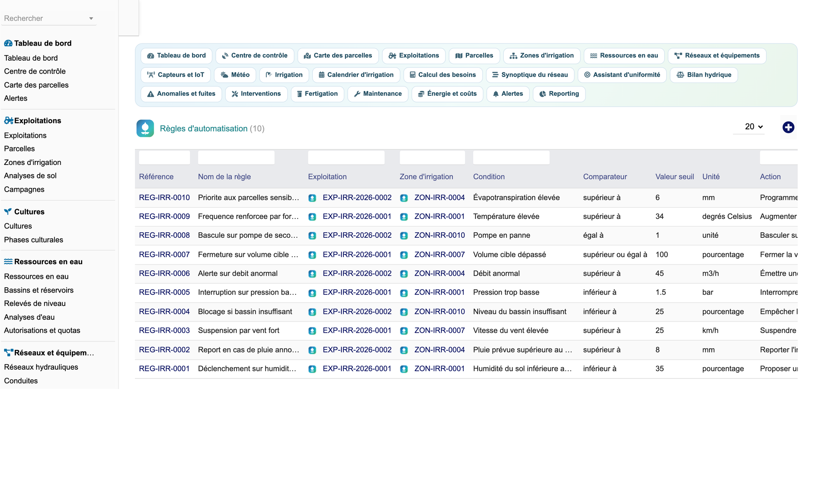The height and width of the screenshot is (504, 815).
Task: Open rule REG-IRR-0004 link
Action: point(164,311)
